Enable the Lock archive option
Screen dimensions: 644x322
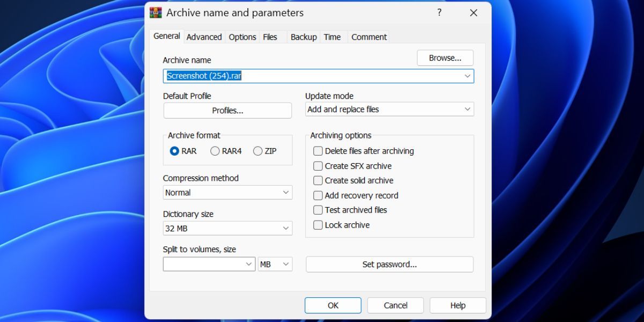point(318,225)
